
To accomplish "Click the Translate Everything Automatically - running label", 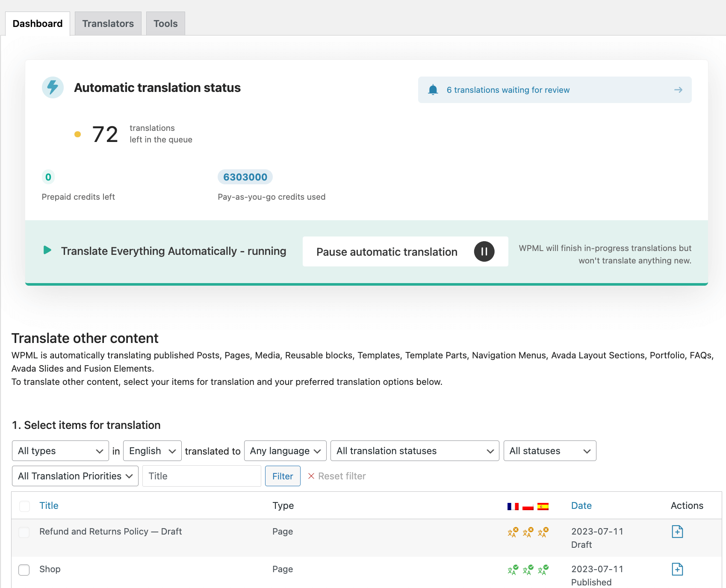I will click(x=174, y=251).
